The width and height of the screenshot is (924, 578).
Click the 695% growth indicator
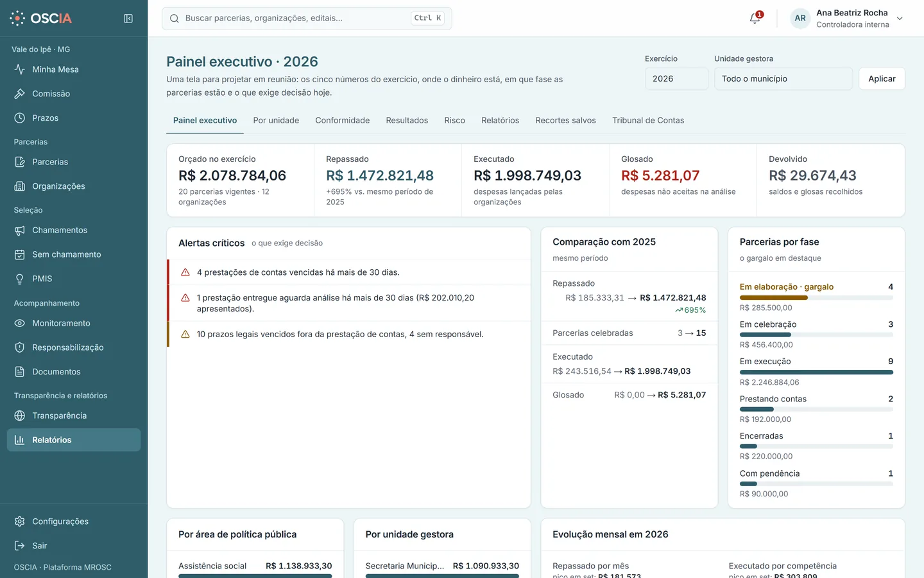(690, 310)
